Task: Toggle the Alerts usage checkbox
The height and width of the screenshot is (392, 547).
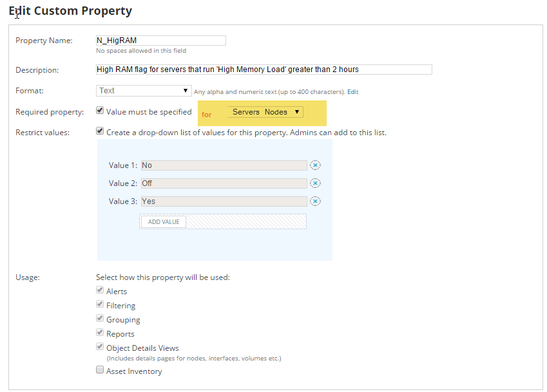Action: 100,290
